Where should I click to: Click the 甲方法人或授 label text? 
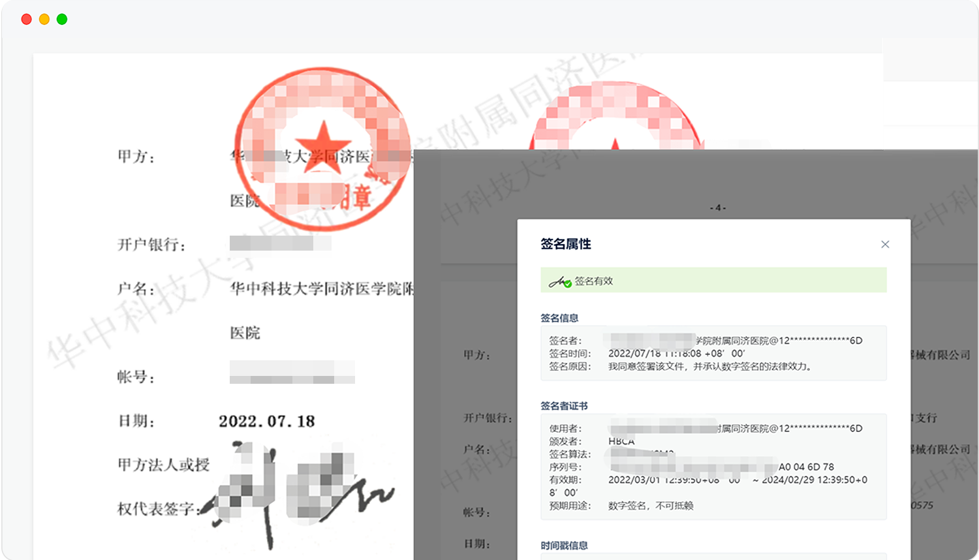[x=164, y=465]
